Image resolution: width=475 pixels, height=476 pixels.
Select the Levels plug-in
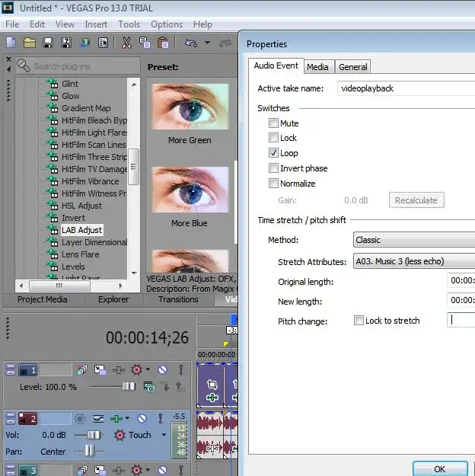[x=73, y=267]
